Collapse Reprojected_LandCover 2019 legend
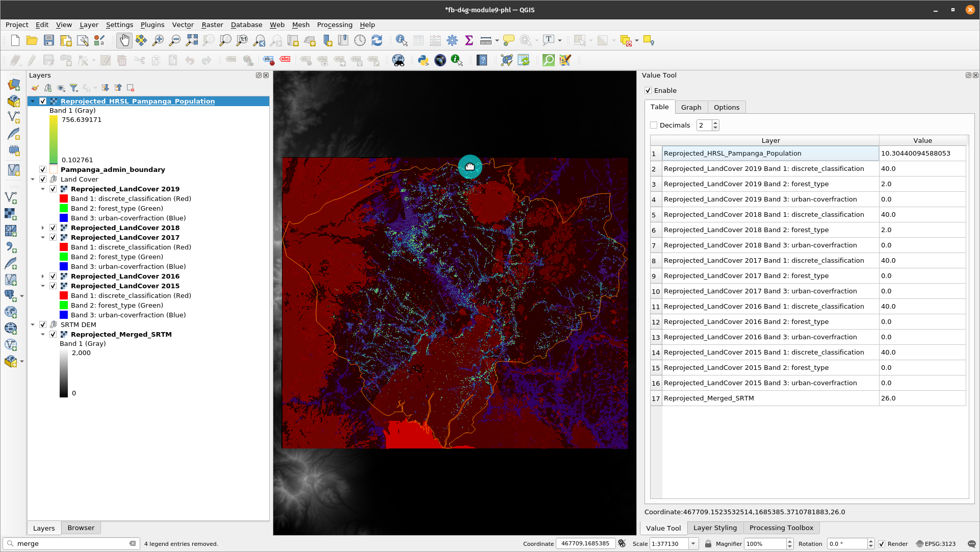Viewport: 980px width, 552px height. (x=43, y=189)
